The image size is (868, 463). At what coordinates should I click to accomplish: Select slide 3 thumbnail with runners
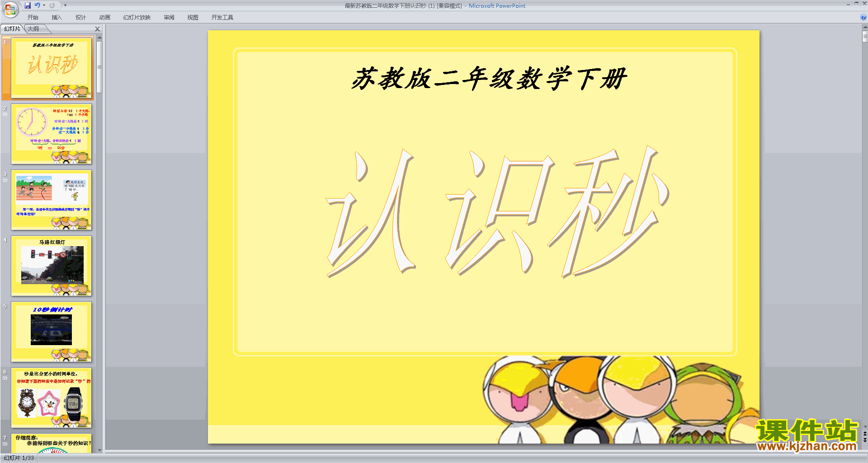coord(52,200)
